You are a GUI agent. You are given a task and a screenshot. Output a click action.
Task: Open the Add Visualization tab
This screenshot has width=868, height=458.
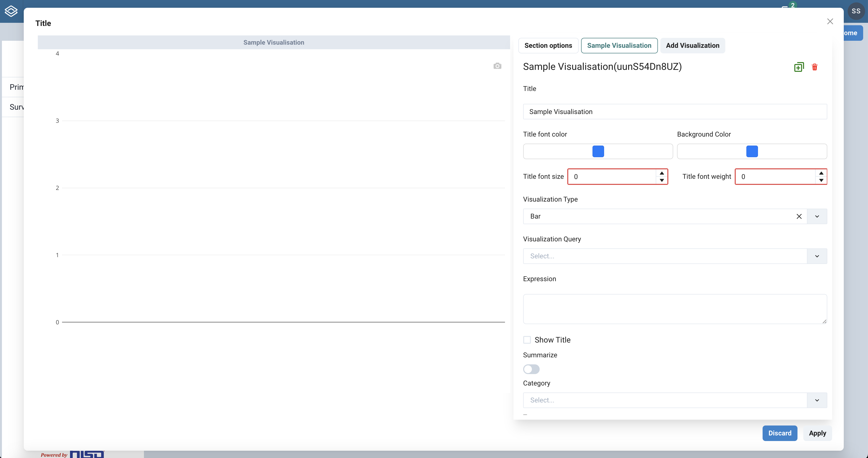(693, 46)
